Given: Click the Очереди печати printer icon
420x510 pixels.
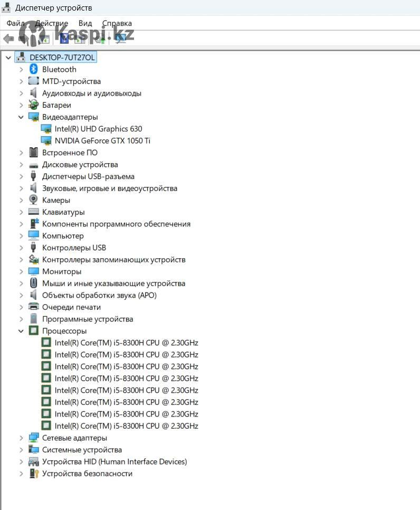Looking at the screenshot, I should (x=34, y=307).
